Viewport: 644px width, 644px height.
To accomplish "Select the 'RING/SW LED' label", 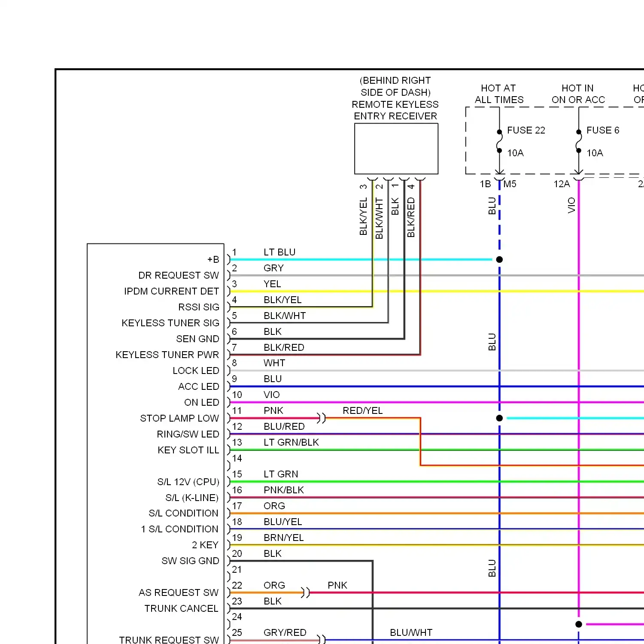I will [x=188, y=434].
